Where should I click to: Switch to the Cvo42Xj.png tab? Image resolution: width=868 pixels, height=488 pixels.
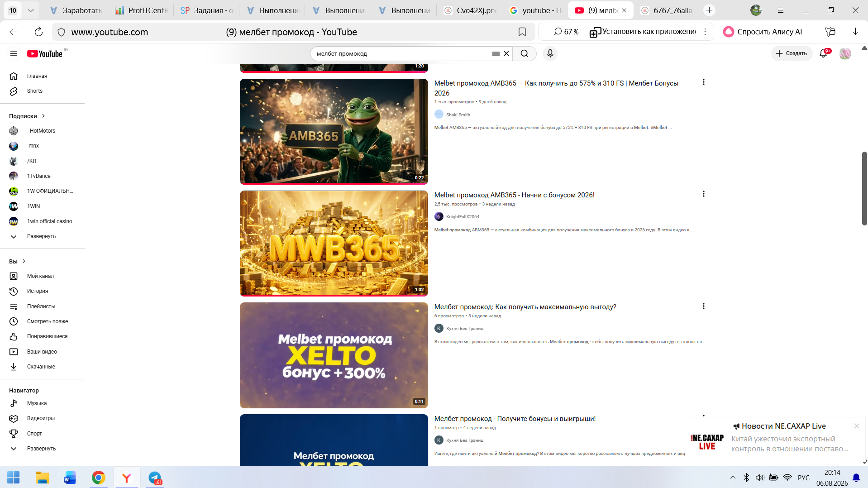pos(471,10)
